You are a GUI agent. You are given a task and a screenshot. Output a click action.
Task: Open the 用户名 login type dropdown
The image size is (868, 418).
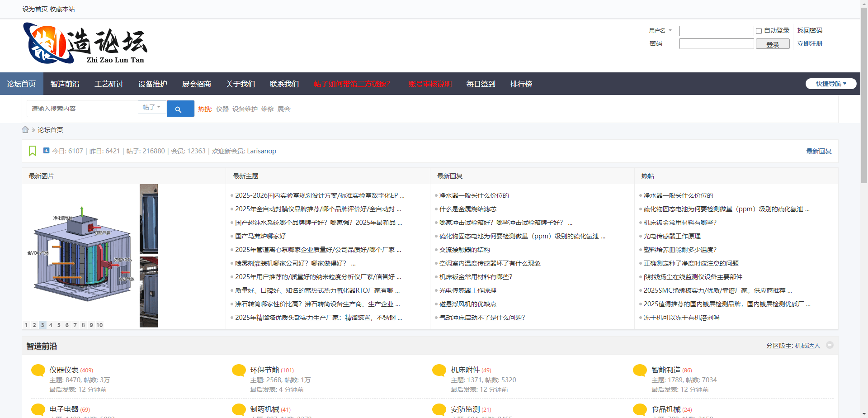tap(660, 31)
